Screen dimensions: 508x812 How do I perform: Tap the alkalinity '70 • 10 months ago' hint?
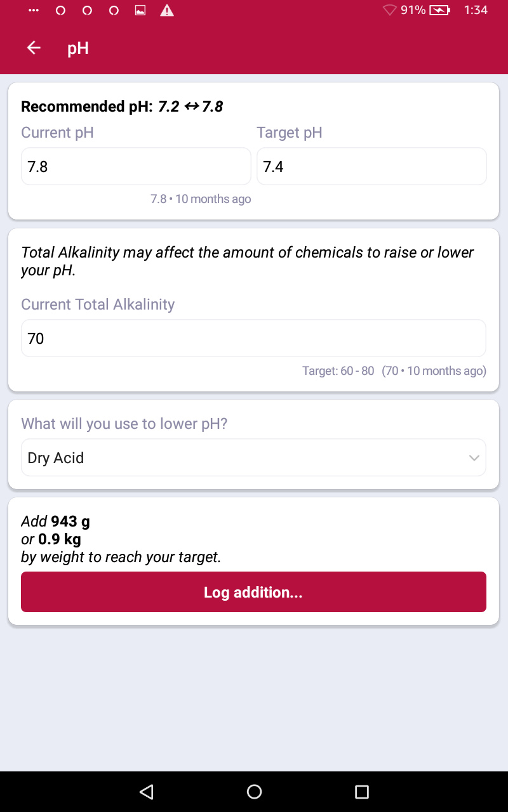(434, 371)
